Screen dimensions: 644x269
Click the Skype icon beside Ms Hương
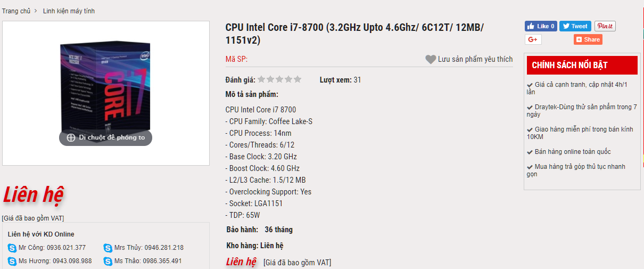[x=12, y=261]
